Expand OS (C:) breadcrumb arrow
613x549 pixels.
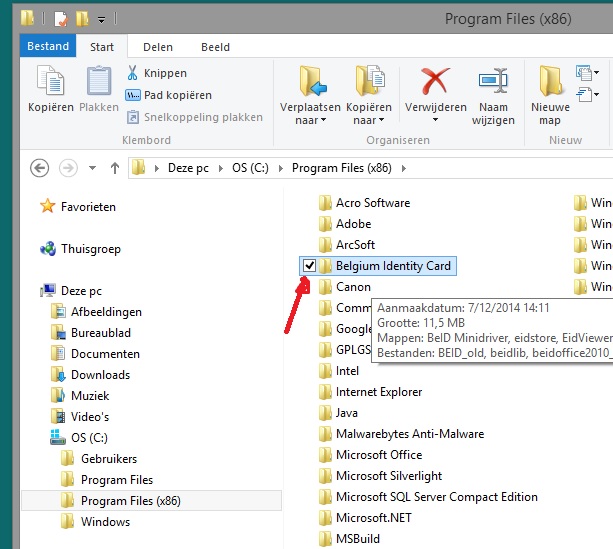281,169
